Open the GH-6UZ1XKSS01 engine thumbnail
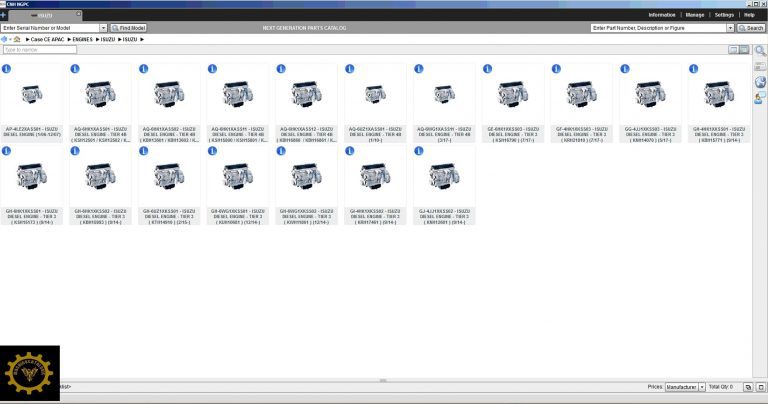The width and height of the screenshot is (768, 404). point(169,176)
